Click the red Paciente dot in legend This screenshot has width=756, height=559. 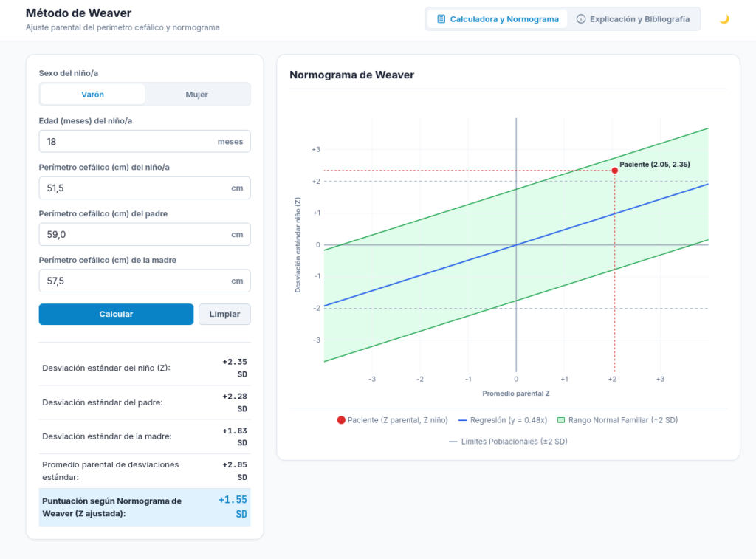pyautogui.click(x=341, y=420)
